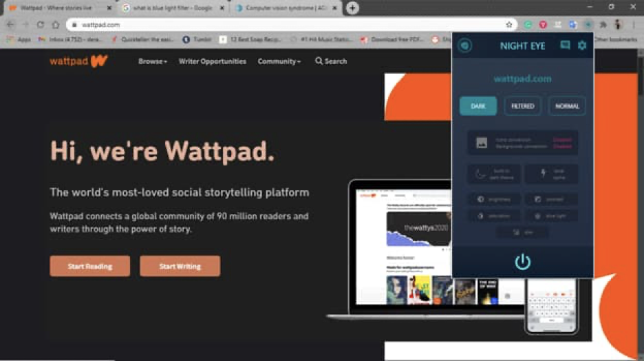Switch to the Computer vision syndrome tab
644x361 pixels.
(x=286, y=8)
